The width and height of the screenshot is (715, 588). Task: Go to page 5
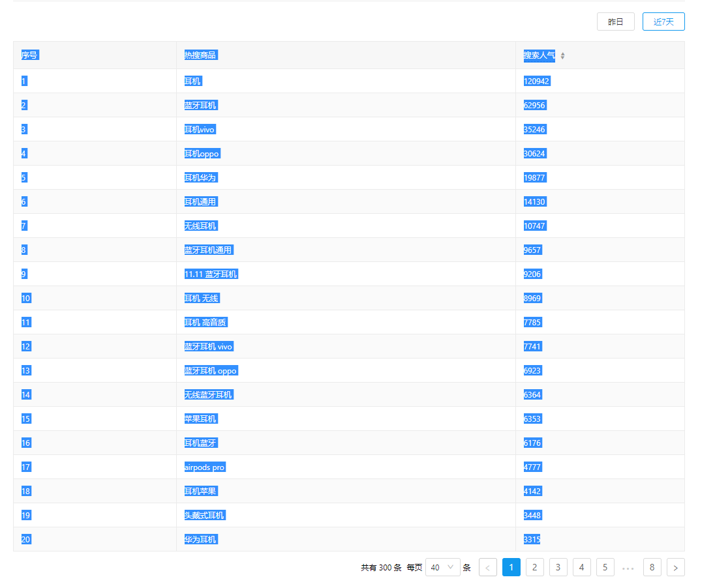pos(605,567)
